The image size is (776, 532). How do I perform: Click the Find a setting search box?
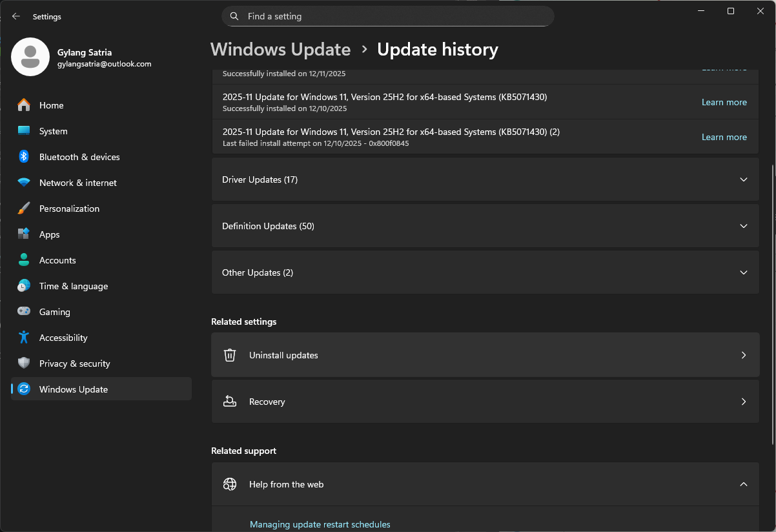click(387, 16)
